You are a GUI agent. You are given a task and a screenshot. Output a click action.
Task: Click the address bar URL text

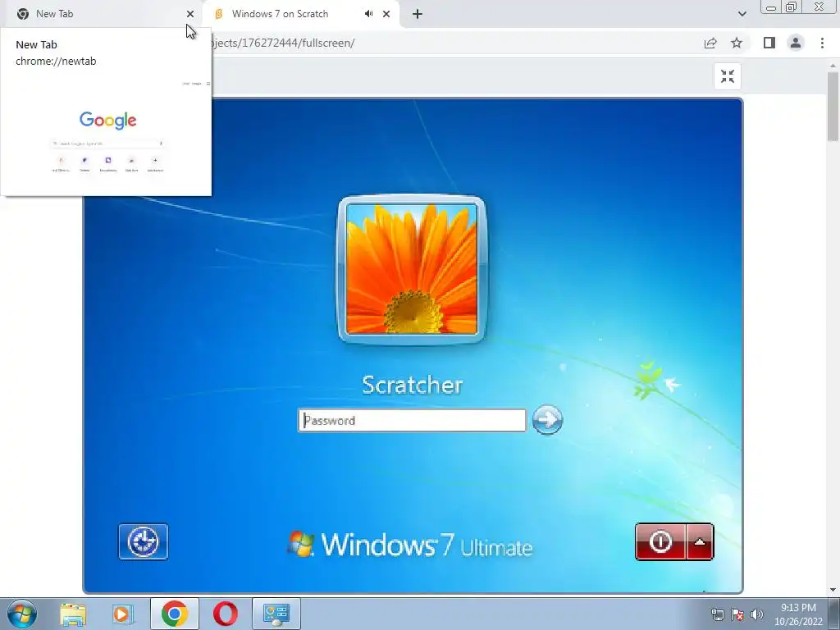click(x=283, y=43)
